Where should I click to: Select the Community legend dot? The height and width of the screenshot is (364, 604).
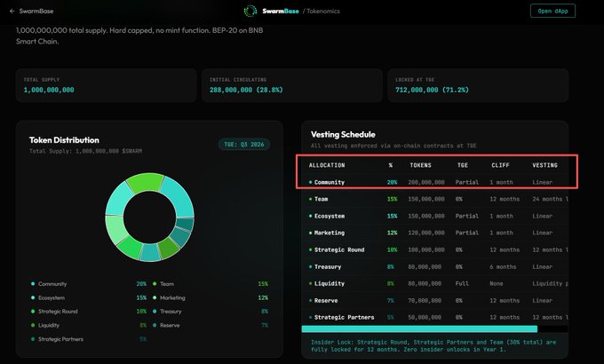pyautogui.click(x=33, y=284)
